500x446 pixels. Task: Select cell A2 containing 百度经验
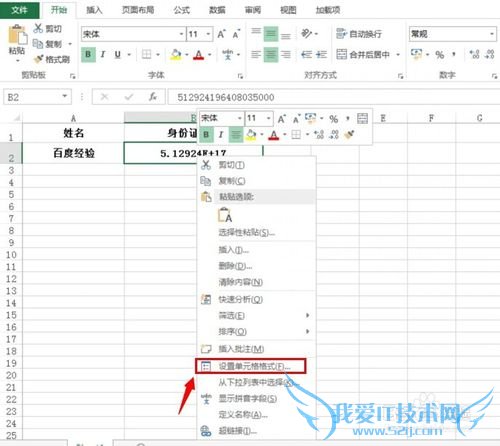[x=73, y=153]
